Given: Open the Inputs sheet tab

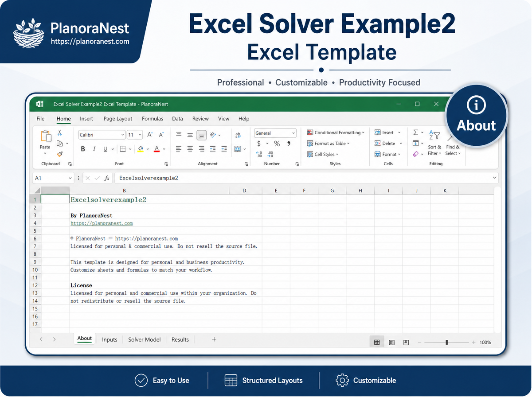Looking at the screenshot, I should click(110, 340).
